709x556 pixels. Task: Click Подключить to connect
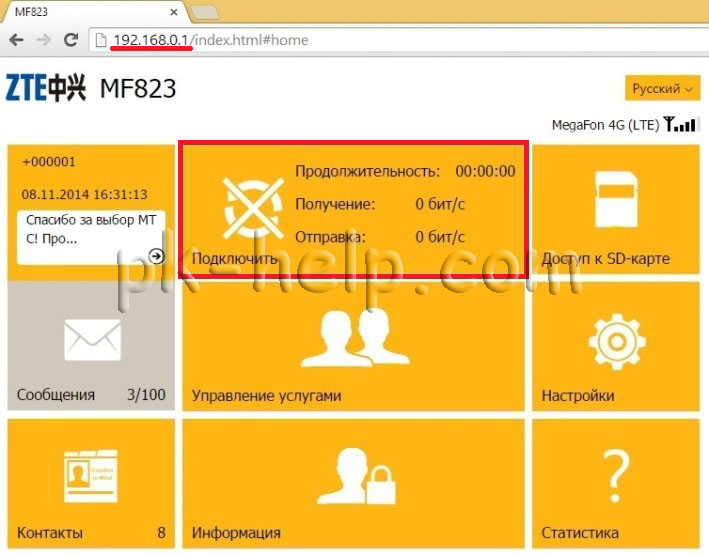(x=235, y=259)
